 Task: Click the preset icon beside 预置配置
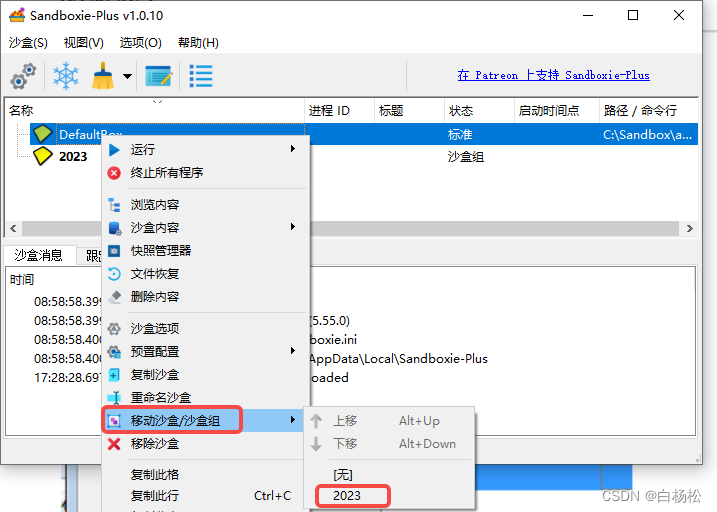[x=114, y=352]
